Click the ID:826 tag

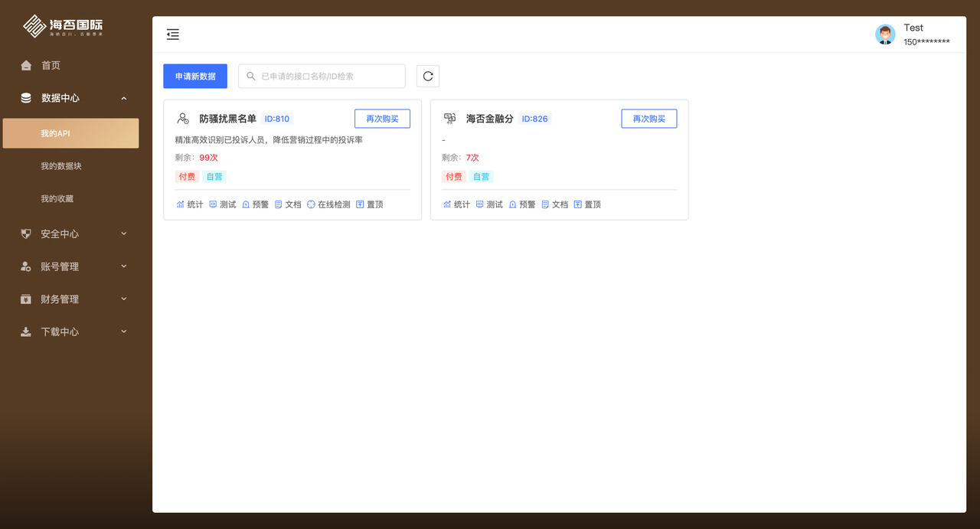(535, 119)
